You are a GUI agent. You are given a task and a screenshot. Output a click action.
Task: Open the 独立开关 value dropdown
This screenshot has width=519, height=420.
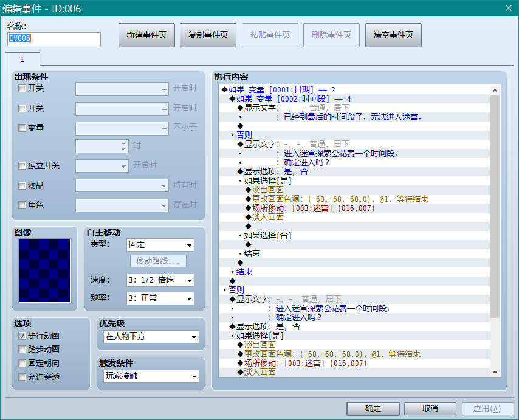(x=102, y=166)
